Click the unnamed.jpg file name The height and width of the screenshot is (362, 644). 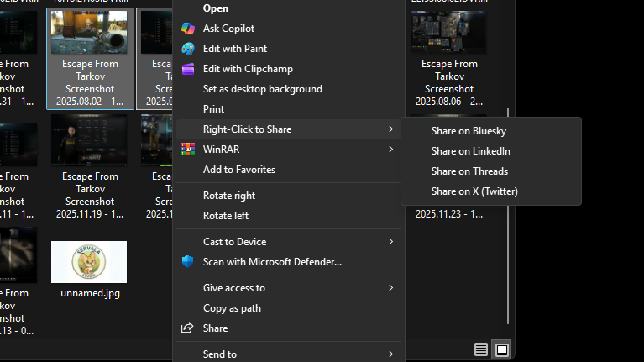pyautogui.click(x=91, y=293)
